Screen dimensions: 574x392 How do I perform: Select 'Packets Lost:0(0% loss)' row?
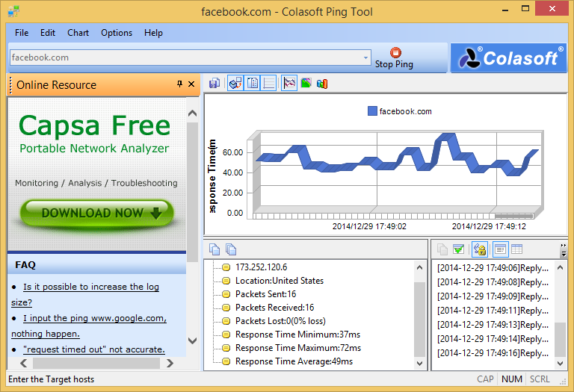click(x=280, y=321)
